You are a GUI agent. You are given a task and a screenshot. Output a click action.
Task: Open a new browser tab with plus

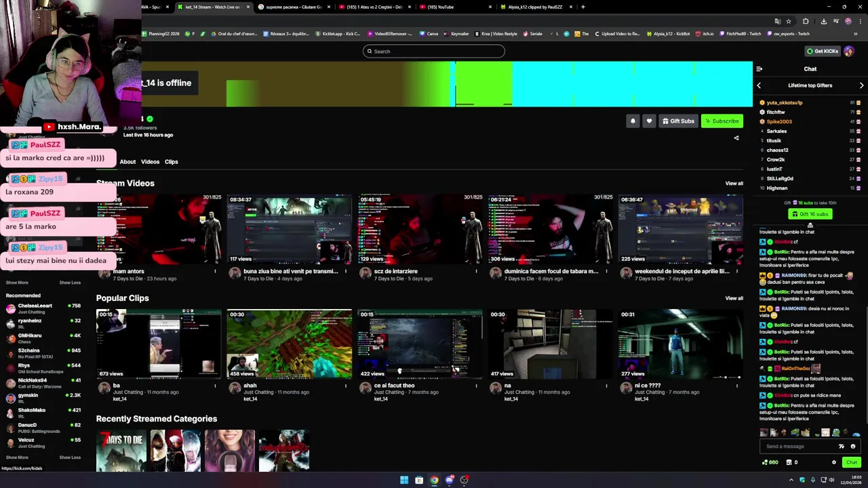[x=583, y=7]
